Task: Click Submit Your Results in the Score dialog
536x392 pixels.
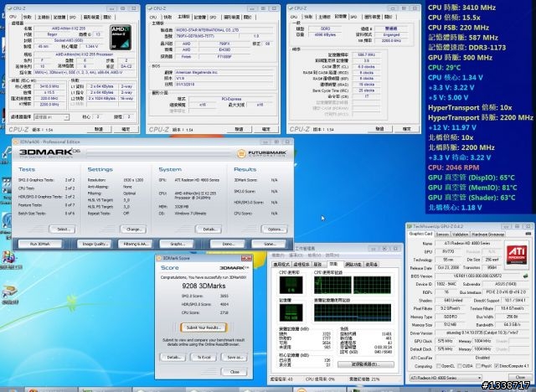Action: tap(204, 328)
